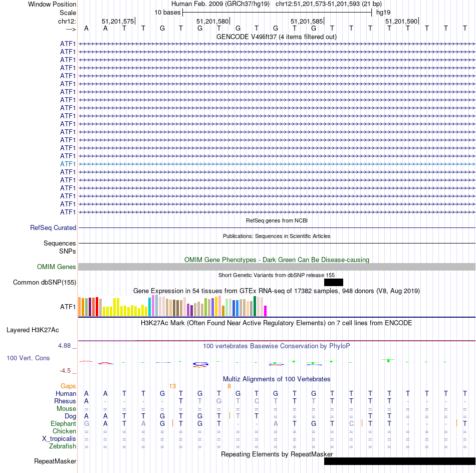476x473 pixels.
Task: Click the Human species label
Action: coord(66,394)
